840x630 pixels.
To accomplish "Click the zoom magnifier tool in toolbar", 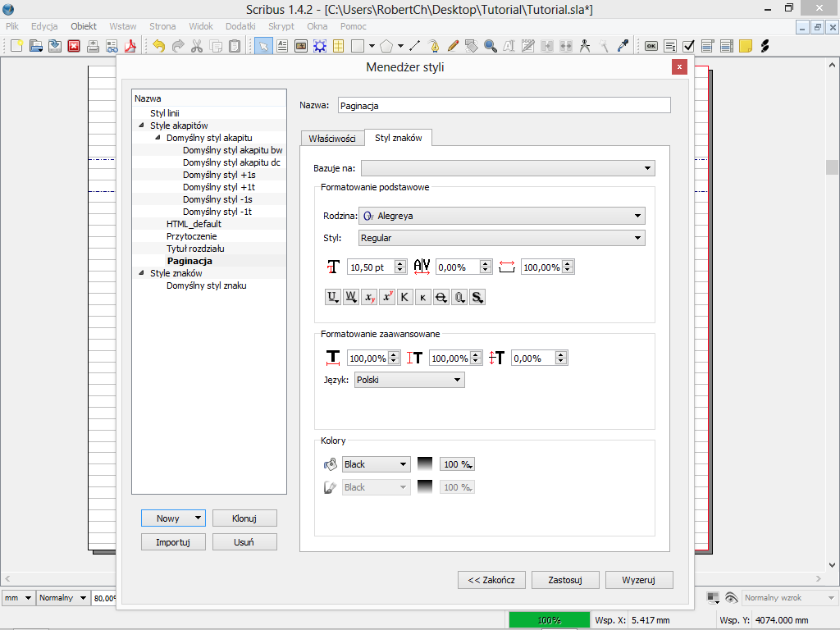I will click(x=491, y=46).
